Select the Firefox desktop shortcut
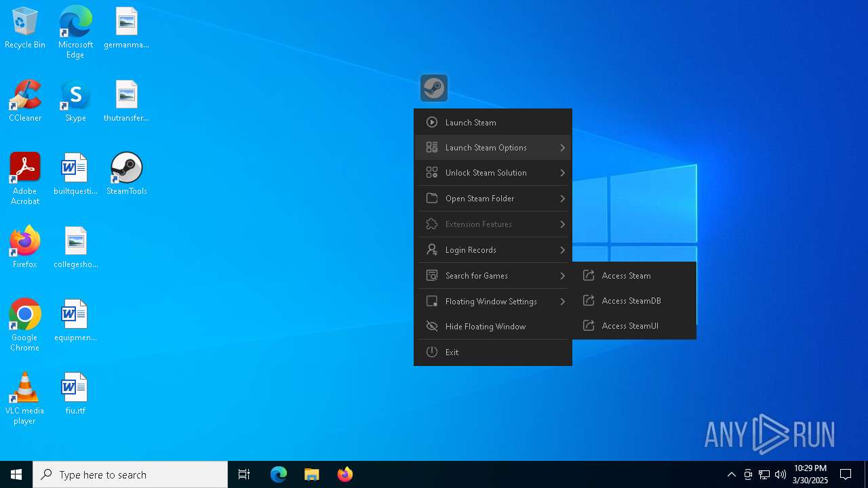The width and height of the screenshot is (868, 488). (x=25, y=247)
